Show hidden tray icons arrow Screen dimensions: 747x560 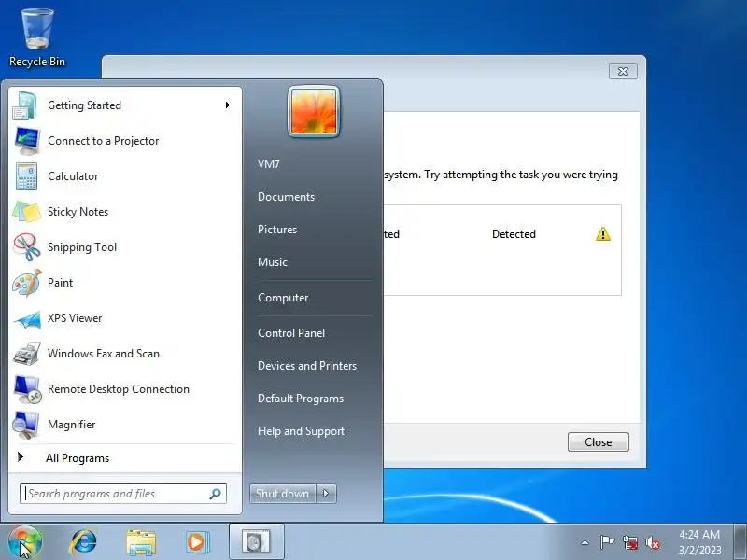585,542
